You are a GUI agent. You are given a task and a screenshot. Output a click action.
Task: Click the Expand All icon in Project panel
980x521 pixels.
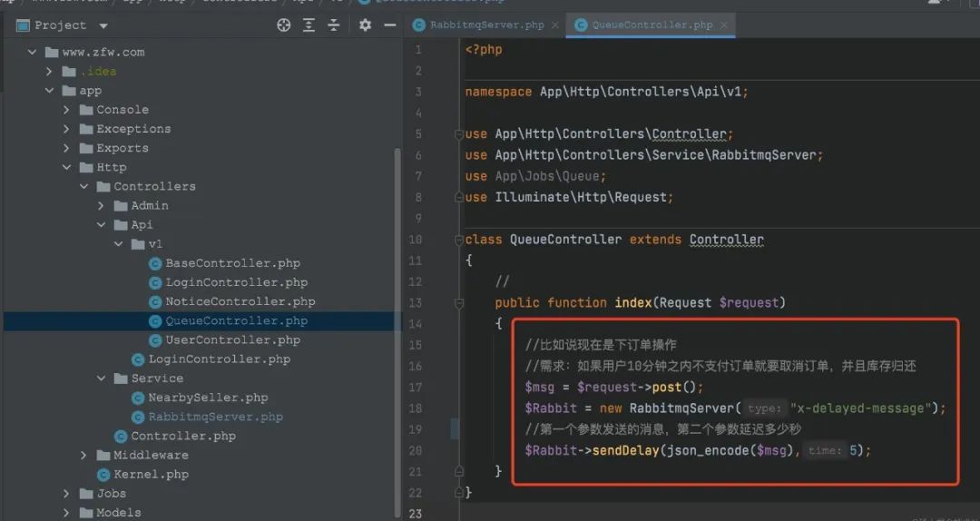pyautogui.click(x=309, y=25)
